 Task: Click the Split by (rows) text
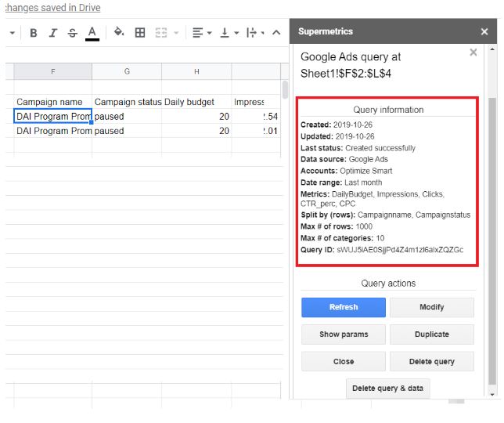pyautogui.click(x=385, y=215)
